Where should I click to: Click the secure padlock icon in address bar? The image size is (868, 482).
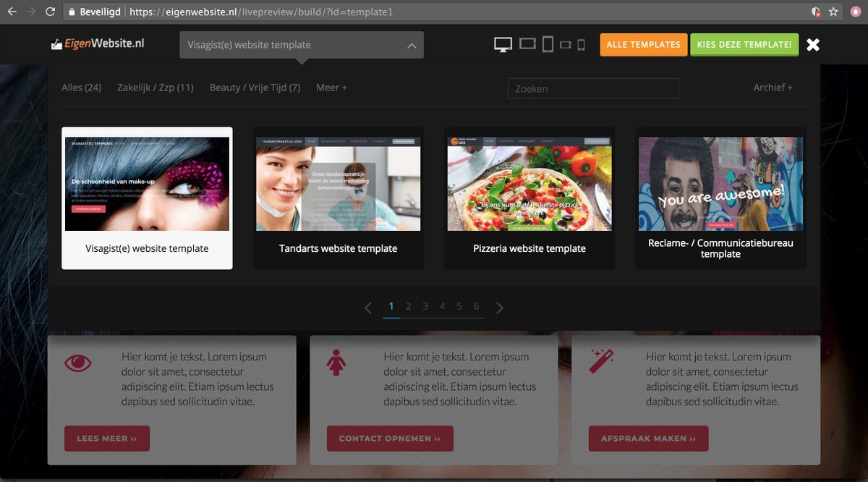coord(71,12)
